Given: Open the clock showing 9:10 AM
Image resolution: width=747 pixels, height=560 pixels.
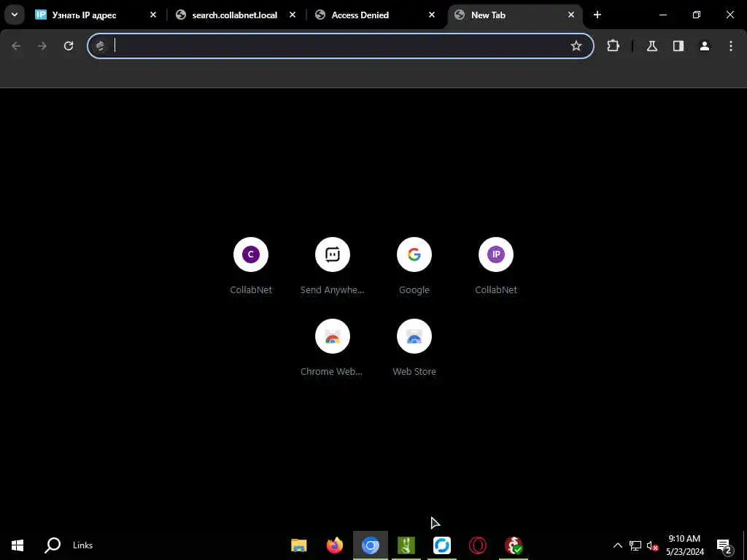Looking at the screenshot, I should click(684, 545).
